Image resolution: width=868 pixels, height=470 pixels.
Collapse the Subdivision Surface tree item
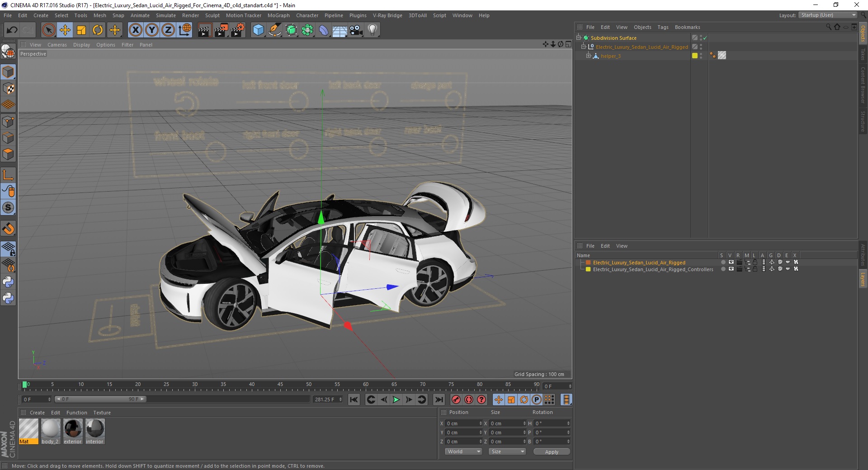[579, 38]
